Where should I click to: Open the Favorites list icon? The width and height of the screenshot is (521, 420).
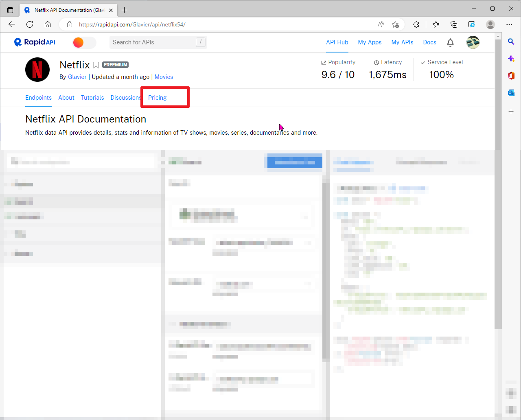coord(436,24)
